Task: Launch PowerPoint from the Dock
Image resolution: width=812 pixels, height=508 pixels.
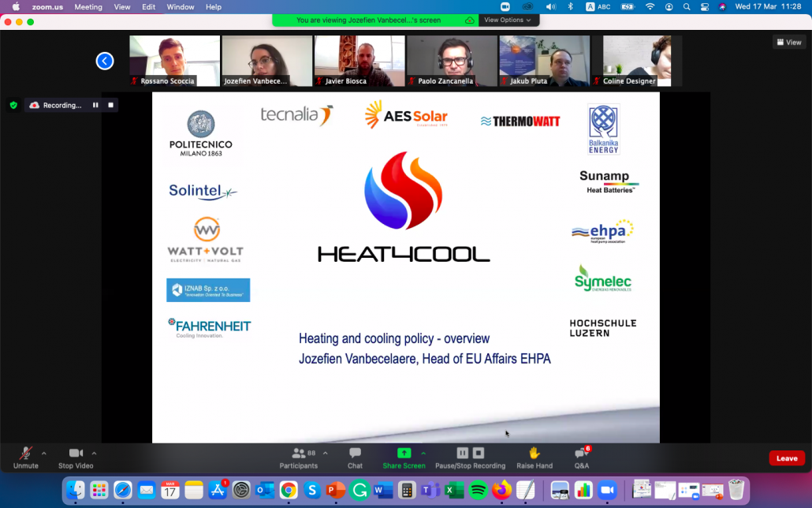Action: 336,490
